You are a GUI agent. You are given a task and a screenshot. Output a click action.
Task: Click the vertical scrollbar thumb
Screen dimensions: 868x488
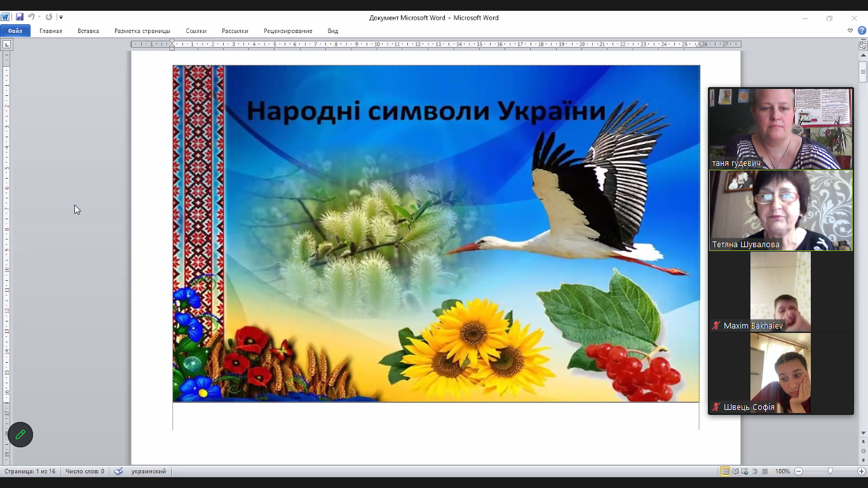tap(863, 71)
